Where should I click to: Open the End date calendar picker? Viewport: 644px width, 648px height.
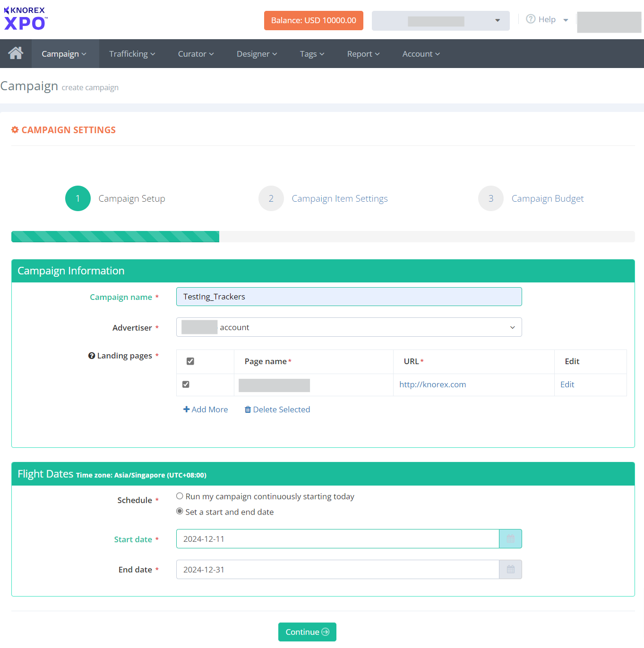click(510, 570)
